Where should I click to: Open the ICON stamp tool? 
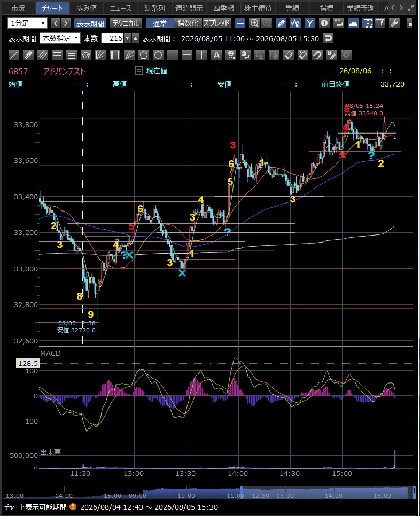tap(231, 55)
